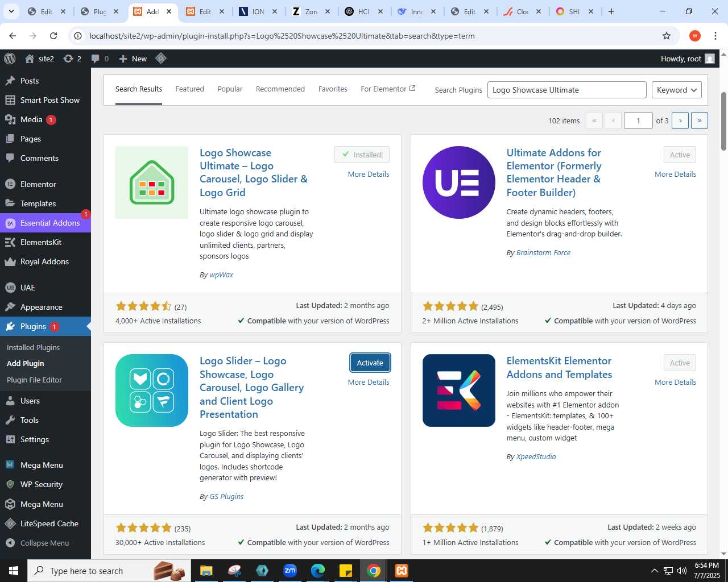Image resolution: width=728 pixels, height=582 pixels.
Task: Bookmark this page with the star icon
Action: pyautogui.click(x=667, y=36)
